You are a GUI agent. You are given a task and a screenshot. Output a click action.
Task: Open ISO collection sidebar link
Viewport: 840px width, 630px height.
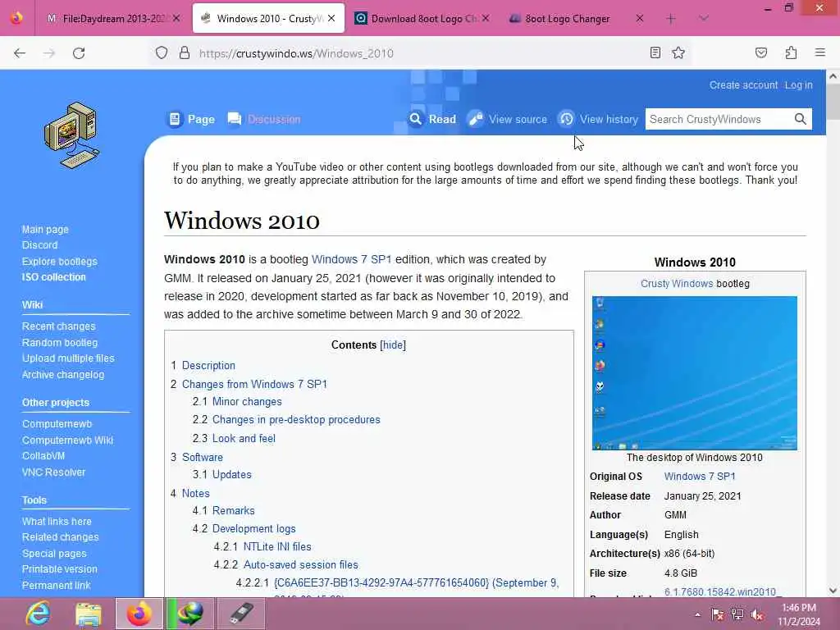coord(53,277)
